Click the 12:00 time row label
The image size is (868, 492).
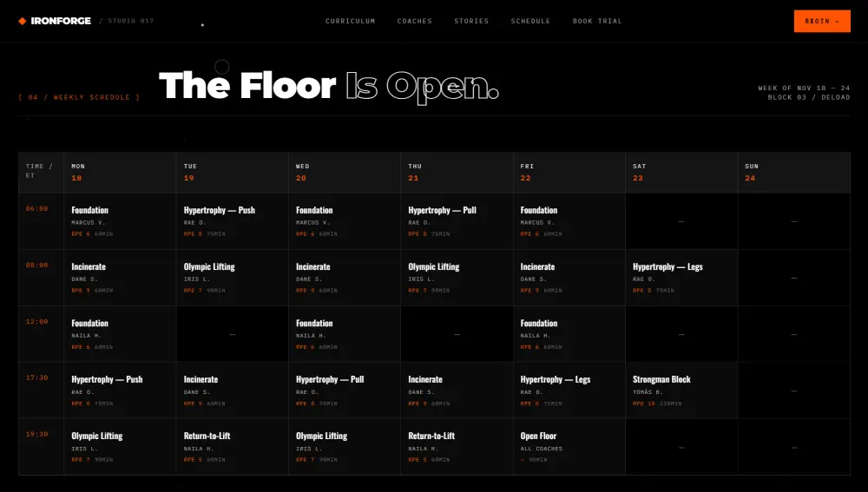tap(37, 322)
